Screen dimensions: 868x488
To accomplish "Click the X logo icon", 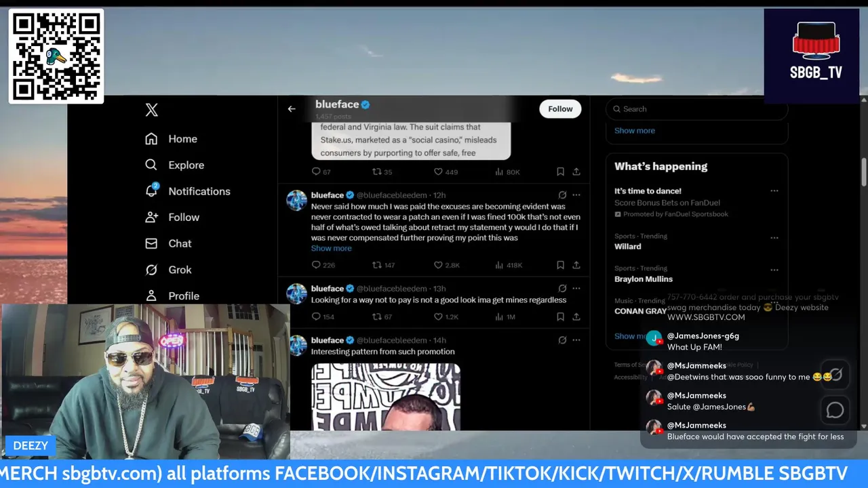I will click(152, 110).
